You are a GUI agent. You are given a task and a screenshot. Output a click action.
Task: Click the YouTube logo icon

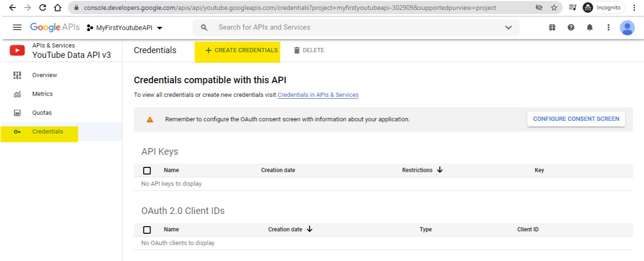coord(17,50)
